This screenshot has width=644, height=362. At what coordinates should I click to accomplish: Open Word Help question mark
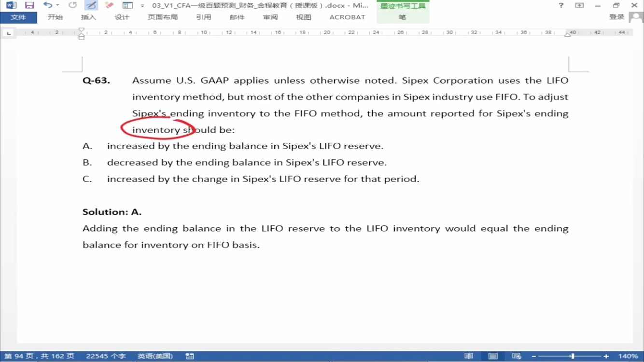[561, 5]
